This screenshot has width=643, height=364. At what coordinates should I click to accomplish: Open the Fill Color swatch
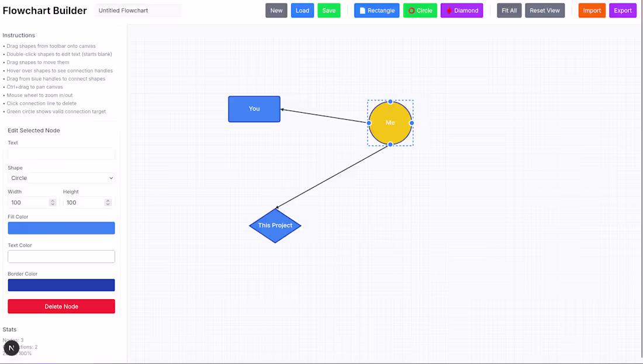(61, 228)
